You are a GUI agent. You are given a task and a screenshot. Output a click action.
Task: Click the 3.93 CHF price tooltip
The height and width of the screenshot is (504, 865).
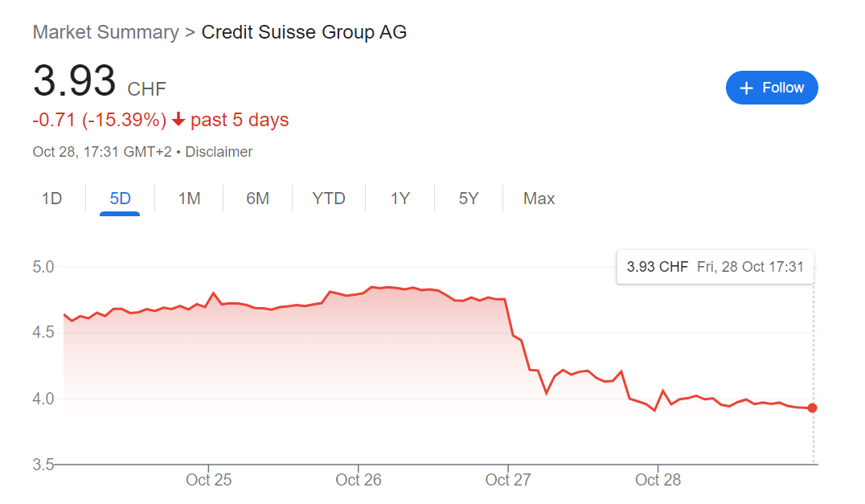(x=715, y=267)
